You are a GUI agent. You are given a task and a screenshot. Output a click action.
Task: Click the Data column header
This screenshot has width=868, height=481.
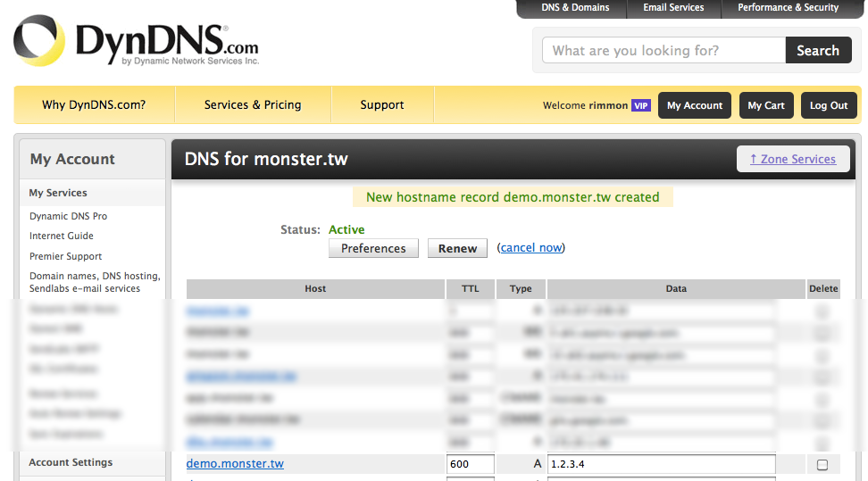[x=676, y=288]
